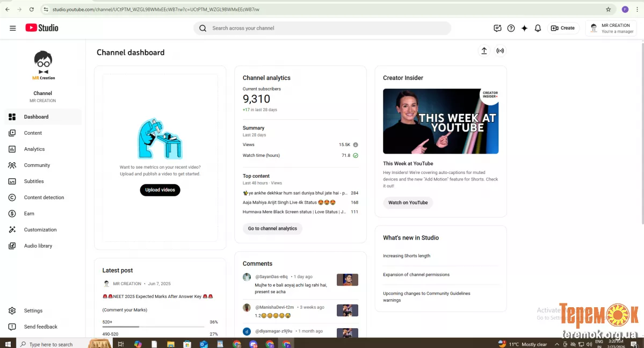Click Go to channel analytics button
The width and height of the screenshot is (644, 348).
click(272, 228)
